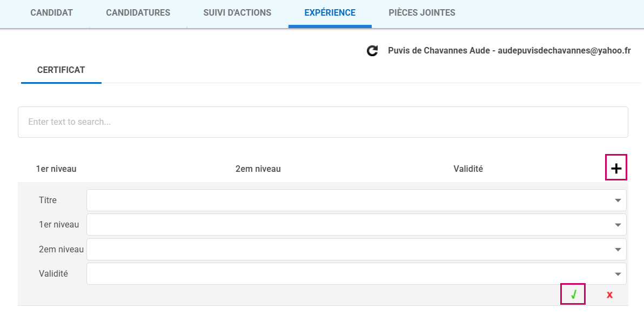Expand the 2em niveau form dropdown arrow

coord(618,250)
